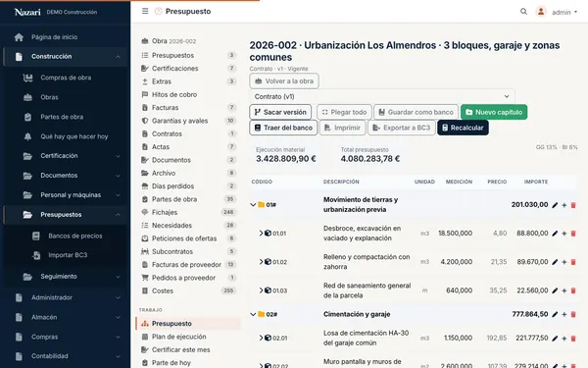
Task: Open the admin user dropdown
Action: (564, 13)
